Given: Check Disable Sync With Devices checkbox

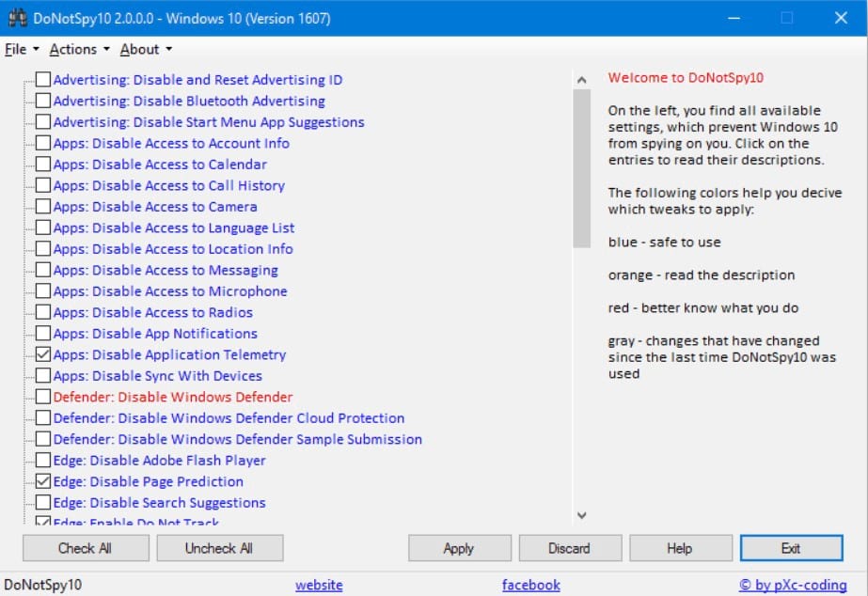Looking at the screenshot, I should click(x=43, y=375).
